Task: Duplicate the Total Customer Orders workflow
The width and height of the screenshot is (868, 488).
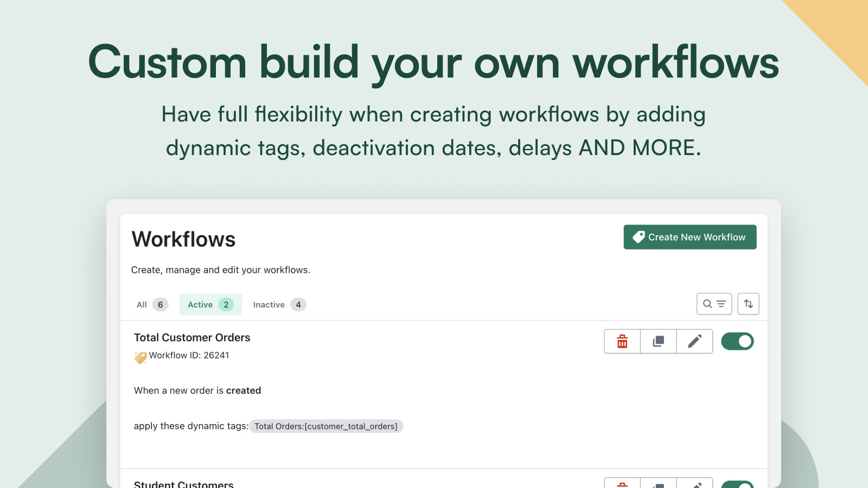Action: point(658,342)
